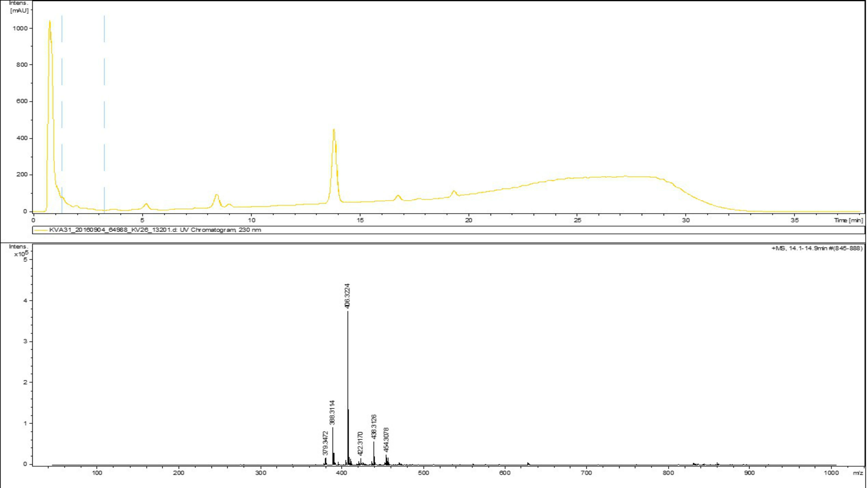Click the small peak near 8.4 min
This screenshot has width=868, height=488.
(x=217, y=201)
